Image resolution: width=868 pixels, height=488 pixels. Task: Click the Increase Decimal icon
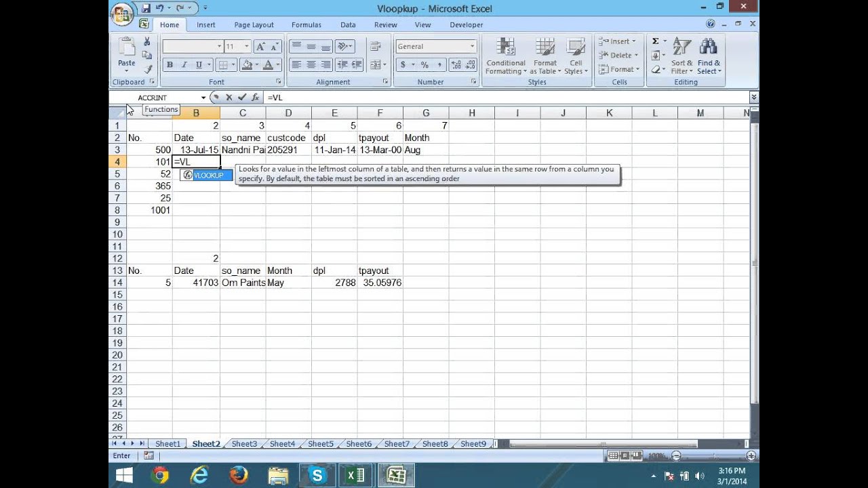pos(455,65)
